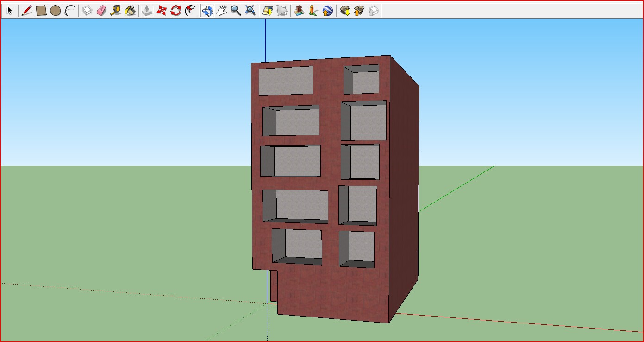
Task: Activate the Arc tool
Action: 70,11
